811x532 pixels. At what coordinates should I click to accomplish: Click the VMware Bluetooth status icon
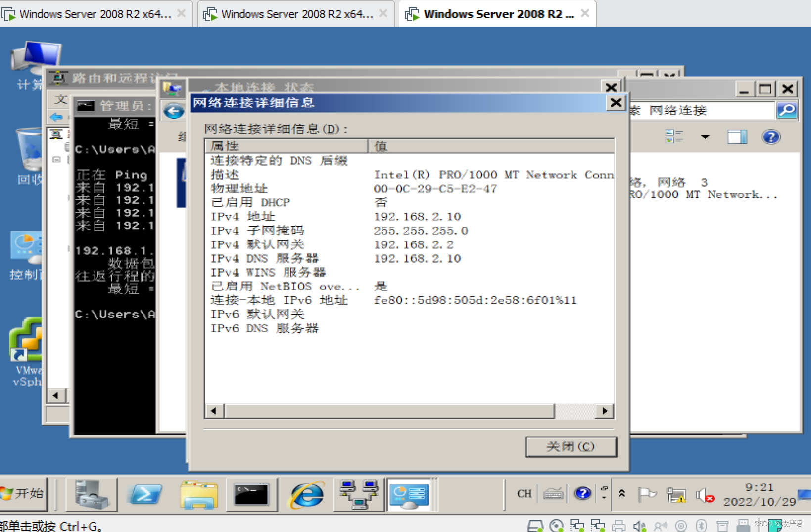click(x=701, y=526)
